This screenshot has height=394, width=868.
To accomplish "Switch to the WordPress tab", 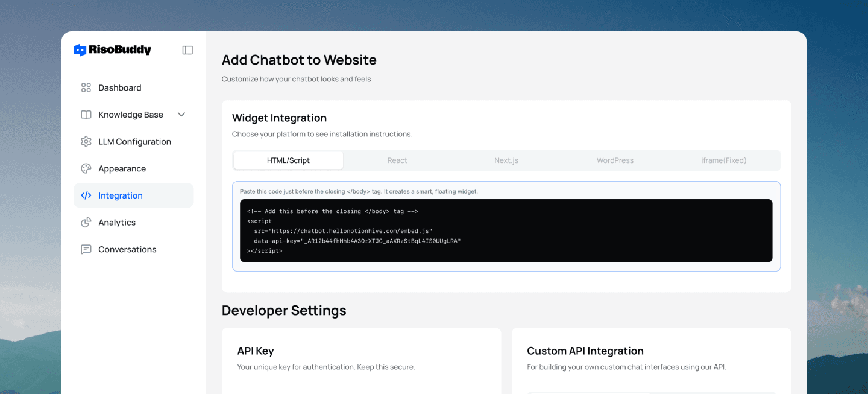I will (x=615, y=160).
